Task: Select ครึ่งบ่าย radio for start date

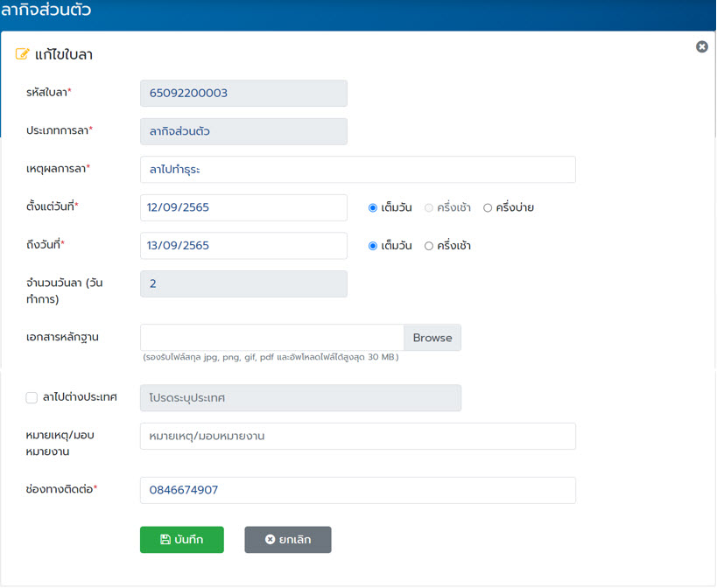Action: [x=488, y=208]
